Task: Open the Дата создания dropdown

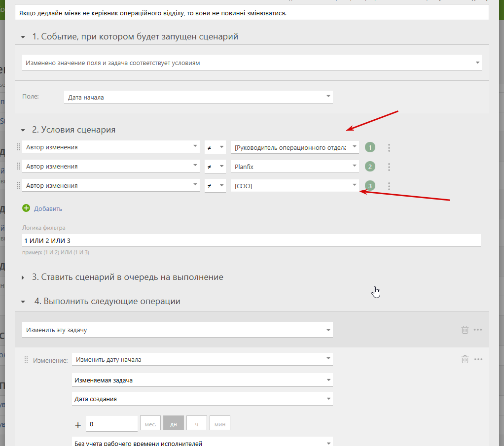Action: click(x=203, y=399)
